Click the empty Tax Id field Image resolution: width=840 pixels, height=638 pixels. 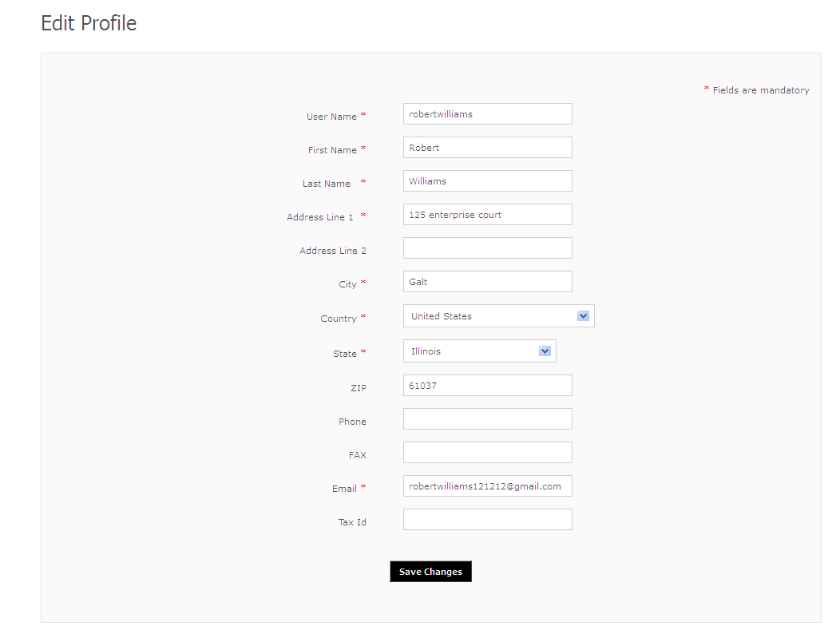tap(487, 520)
